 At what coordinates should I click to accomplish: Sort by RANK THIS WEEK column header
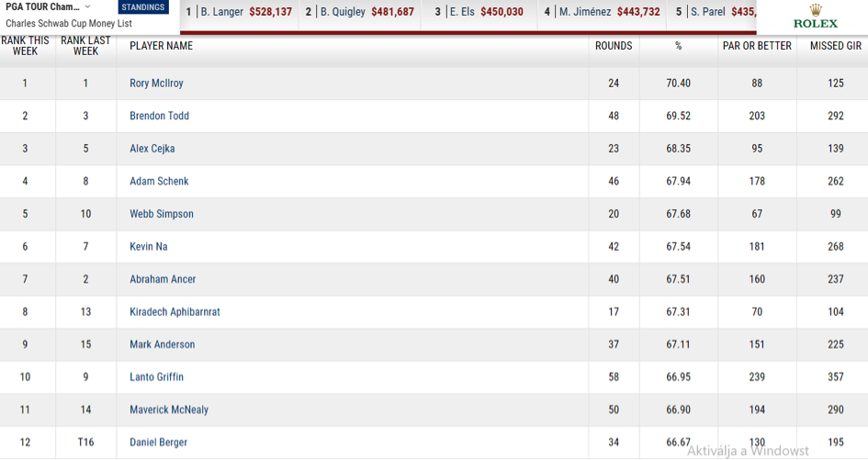(x=25, y=46)
